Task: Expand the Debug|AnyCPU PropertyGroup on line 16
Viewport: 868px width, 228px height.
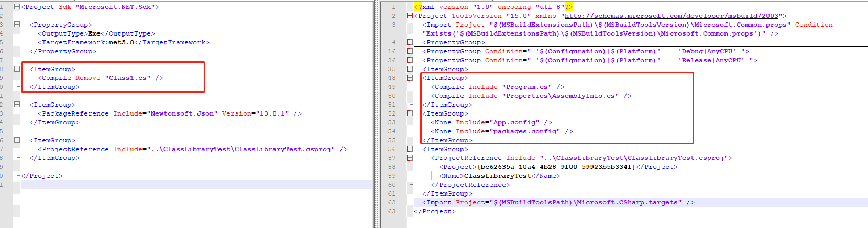Action: coord(410,51)
